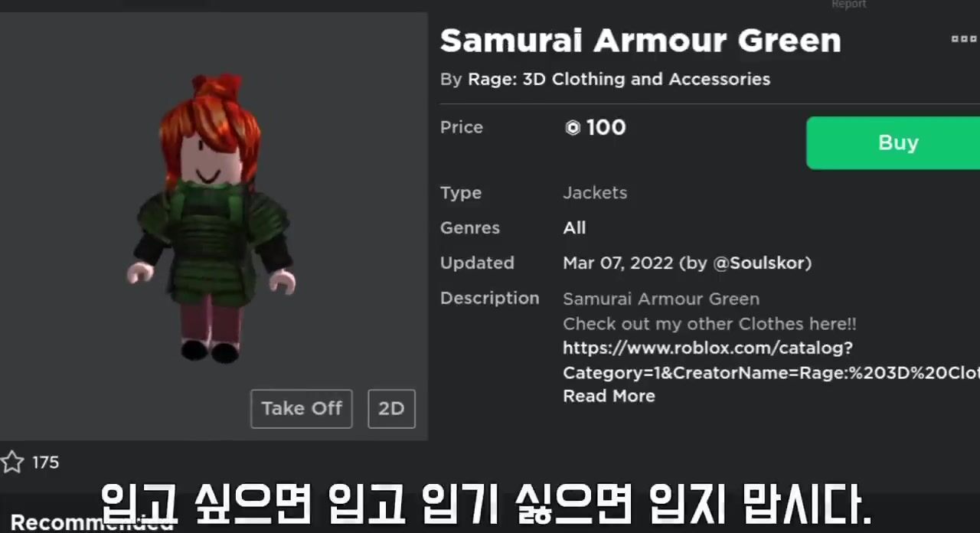
Task: Click the 175 favorites count
Action: tap(45, 463)
